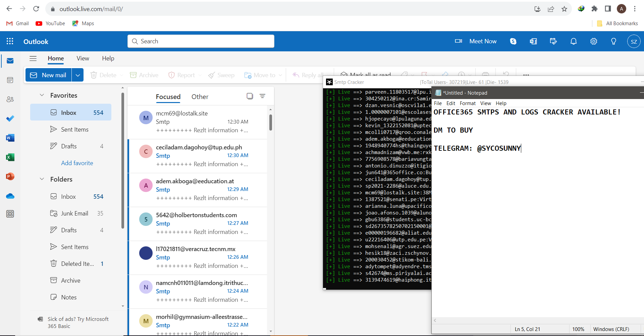Open the email from adem.akboga@eeducation.at
This screenshot has height=336, width=644.
pyautogui.click(x=198, y=190)
